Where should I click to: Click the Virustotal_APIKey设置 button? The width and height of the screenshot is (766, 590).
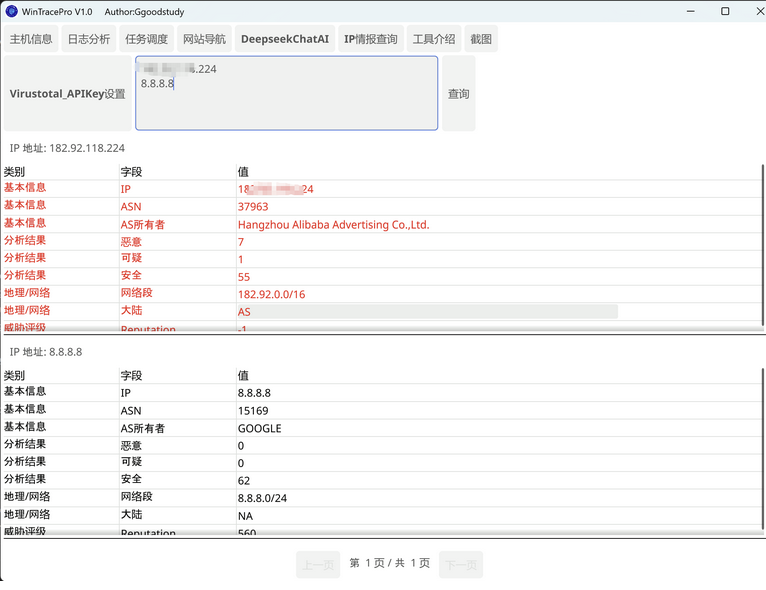(x=68, y=94)
